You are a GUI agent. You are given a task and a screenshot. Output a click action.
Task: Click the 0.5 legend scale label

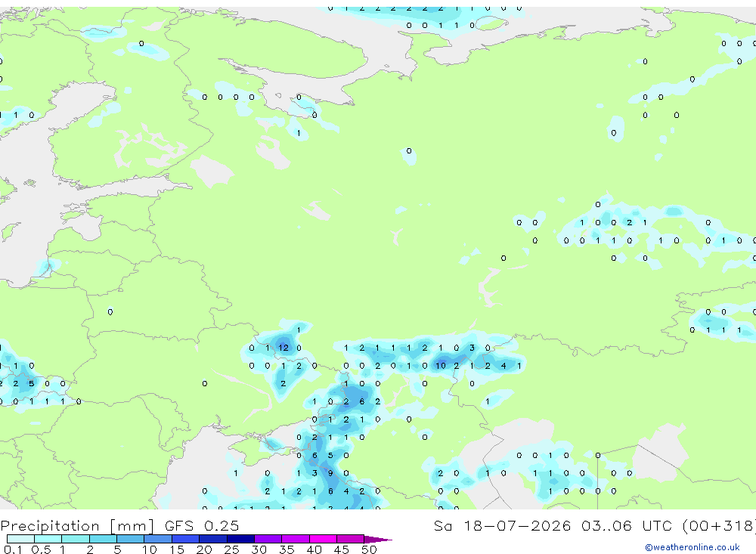tap(41, 549)
